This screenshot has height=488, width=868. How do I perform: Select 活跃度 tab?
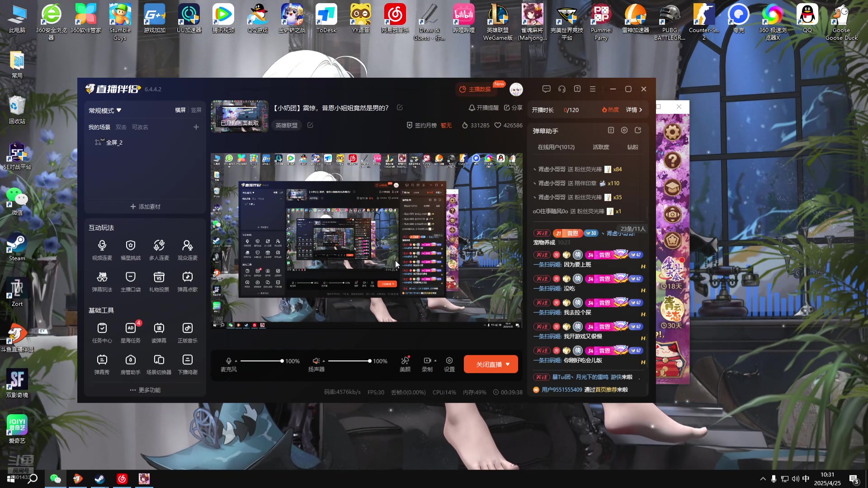[x=601, y=147]
